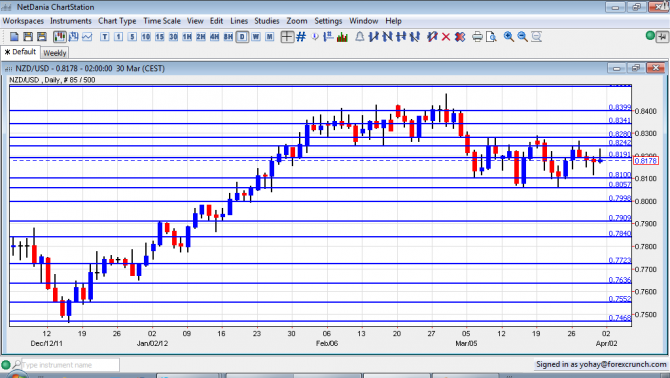Delete all drawings with the blue-red X icon
670x378 pixels.
[x=460, y=37]
